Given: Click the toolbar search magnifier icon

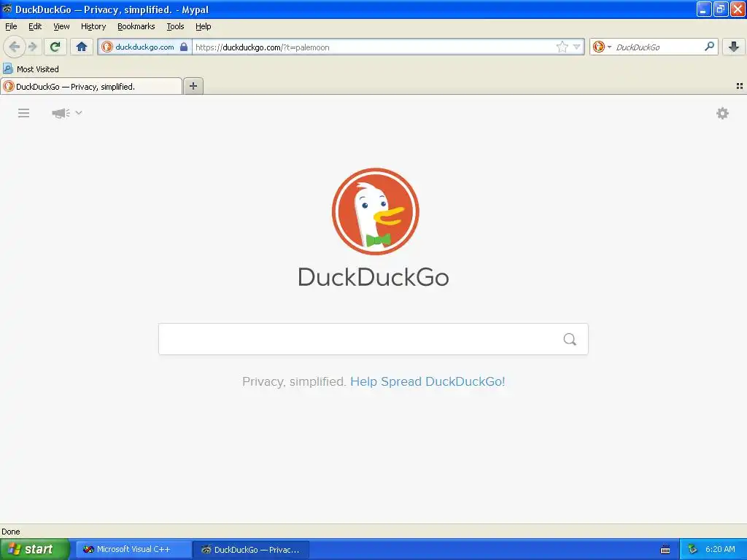Looking at the screenshot, I should 709,47.
